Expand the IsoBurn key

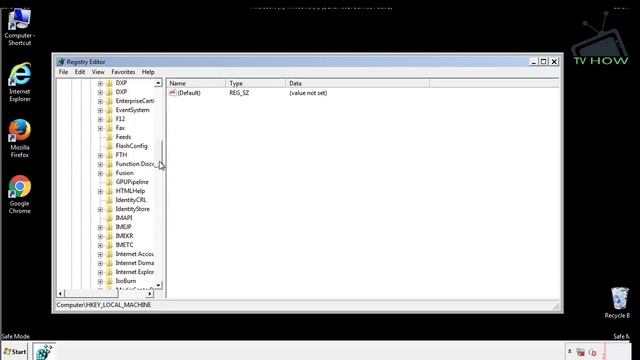(x=100, y=281)
